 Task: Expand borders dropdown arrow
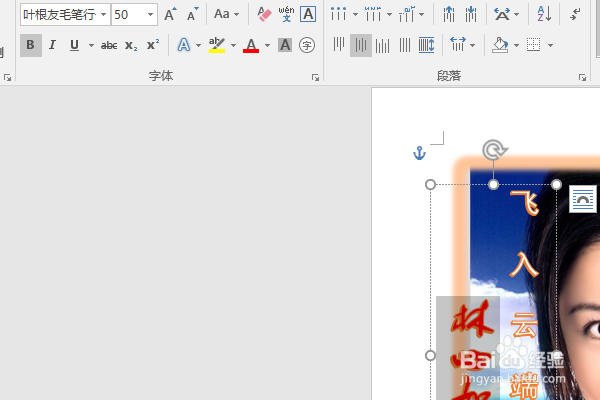click(550, 45)
